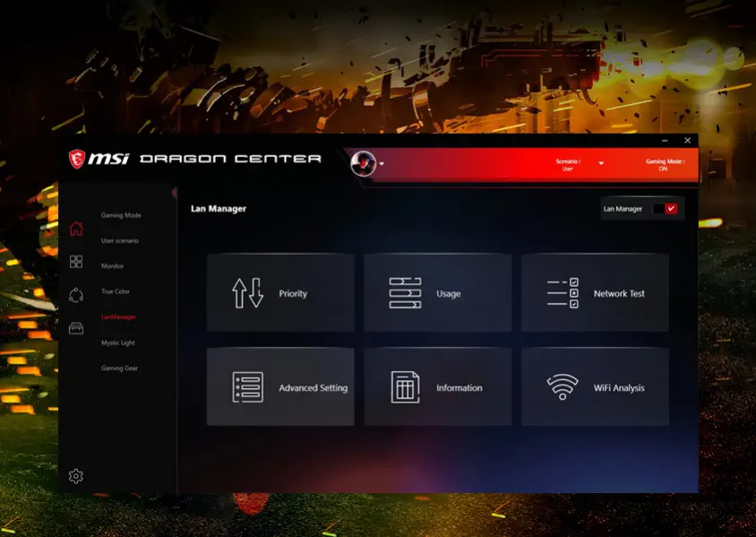Open the Usage tile

click(438, 293)
